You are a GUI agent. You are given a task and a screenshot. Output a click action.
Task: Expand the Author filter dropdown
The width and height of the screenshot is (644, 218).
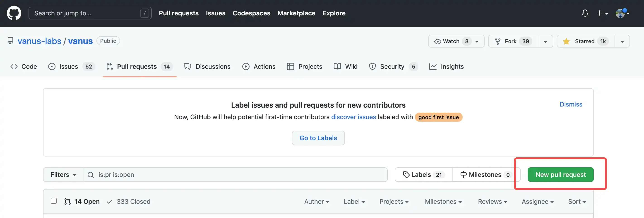click(317, 201)
